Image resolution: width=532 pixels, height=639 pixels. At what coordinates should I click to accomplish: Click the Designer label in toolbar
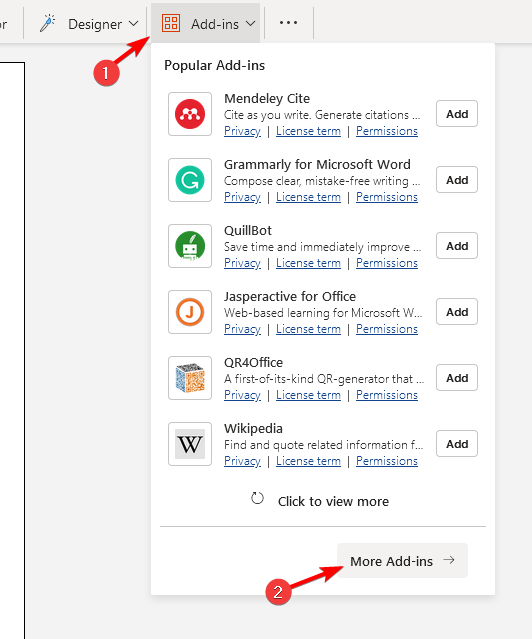(95, 24)
